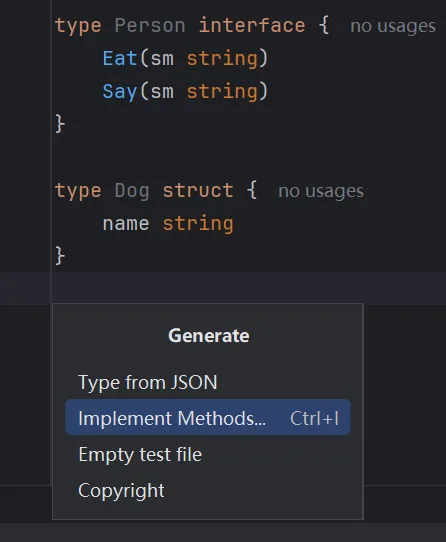Click the Eat method name
The height and width of the screenshot is (542, 446).
pyautogui.click(x=120, y=58)
